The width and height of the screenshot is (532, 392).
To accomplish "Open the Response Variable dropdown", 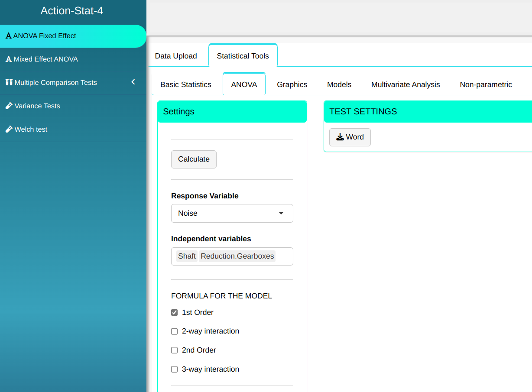I will coord(232,213).
